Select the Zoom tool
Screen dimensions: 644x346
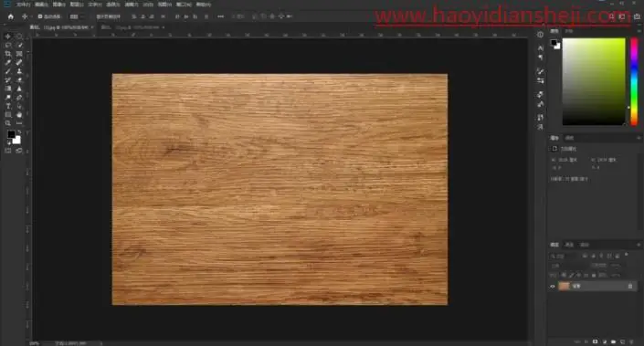pyautogui.click(x=8, y=123)
